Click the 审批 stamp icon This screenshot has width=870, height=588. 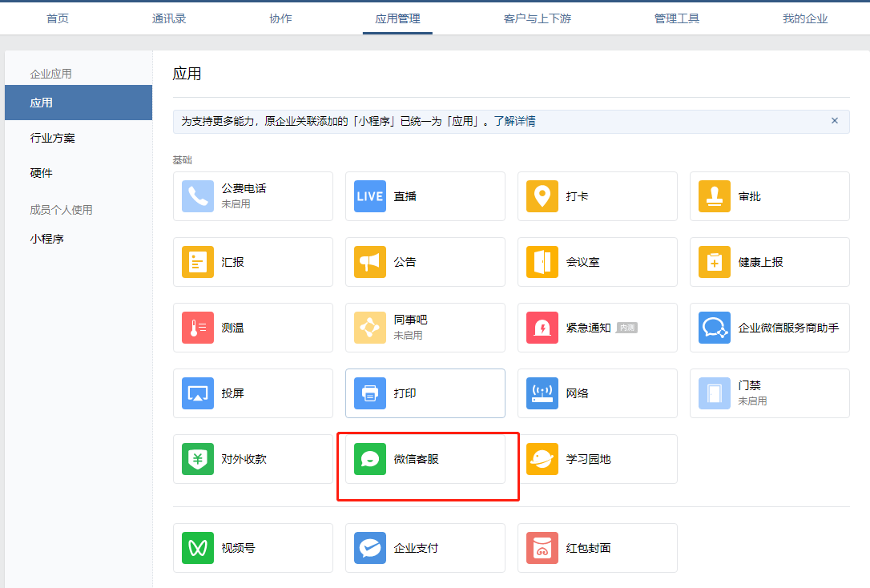715,196
